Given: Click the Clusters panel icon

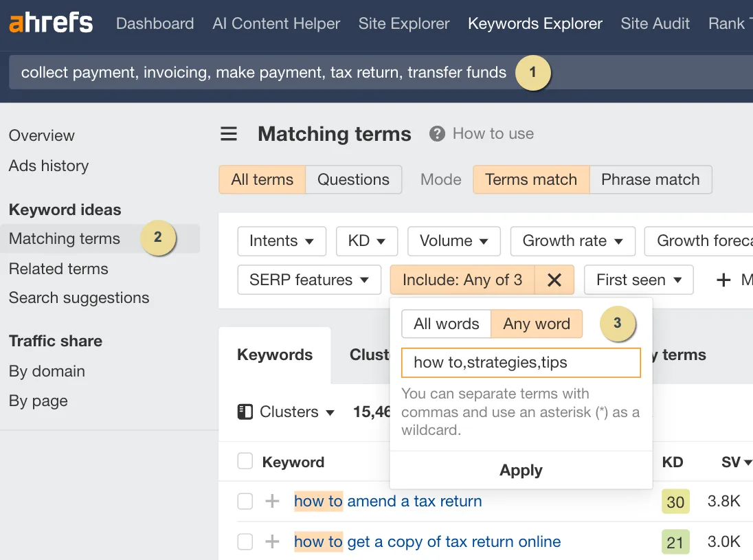Looking at the screenshot, I should point(245,412).
